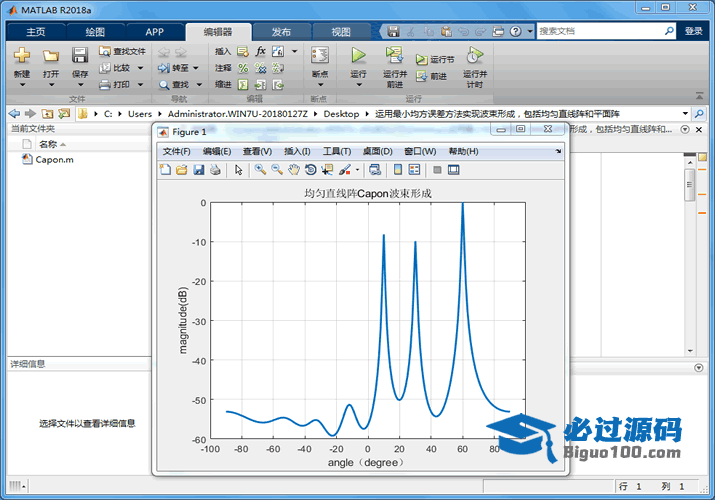
Task: Toggle the Insert Legend button
Action: [415, 170]
